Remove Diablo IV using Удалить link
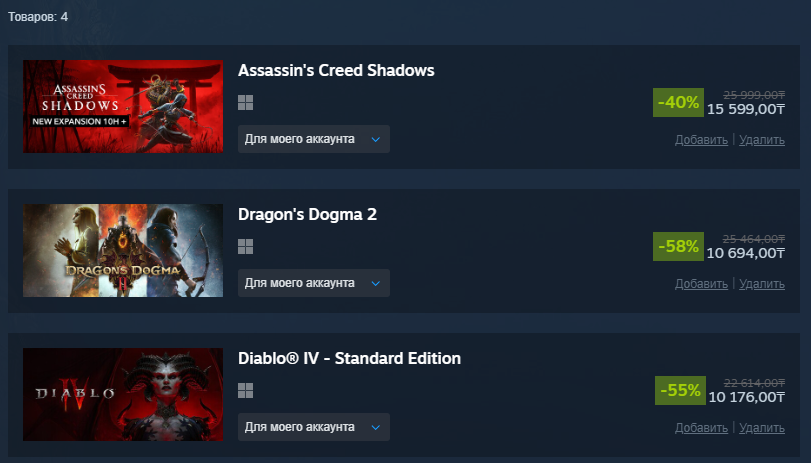The width and height of the screenshot is (811, 463). point(762,428)
